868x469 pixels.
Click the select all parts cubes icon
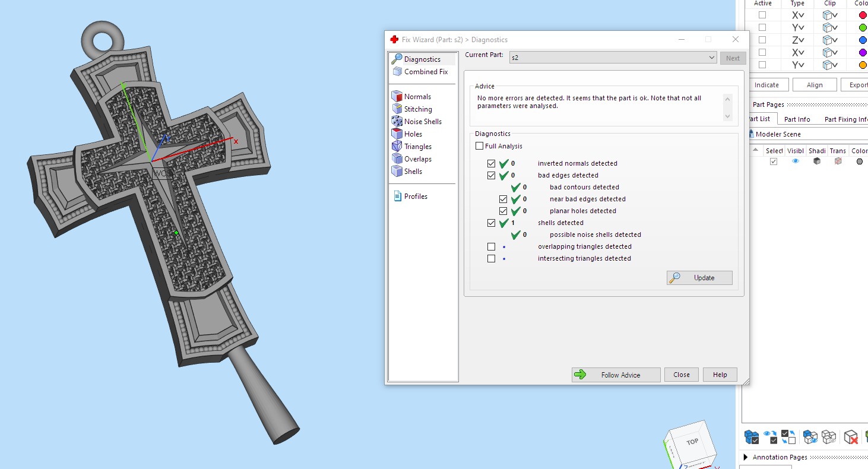coord(751,438)
